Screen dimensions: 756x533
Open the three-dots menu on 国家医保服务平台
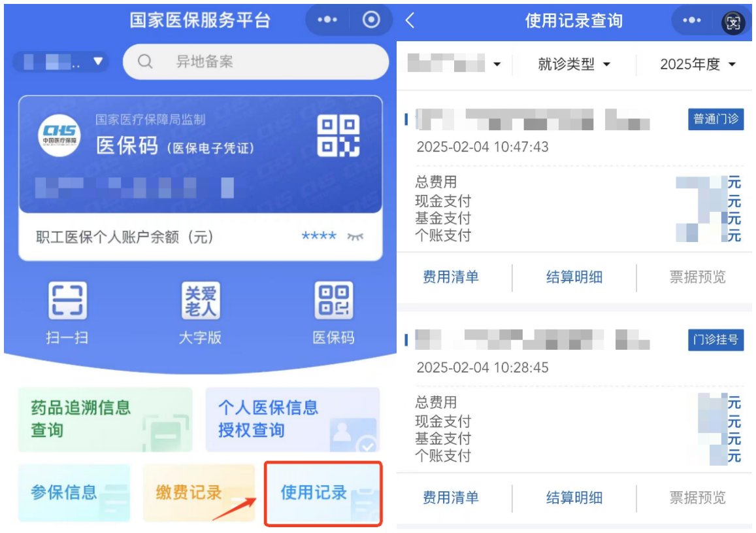(327, 20)
